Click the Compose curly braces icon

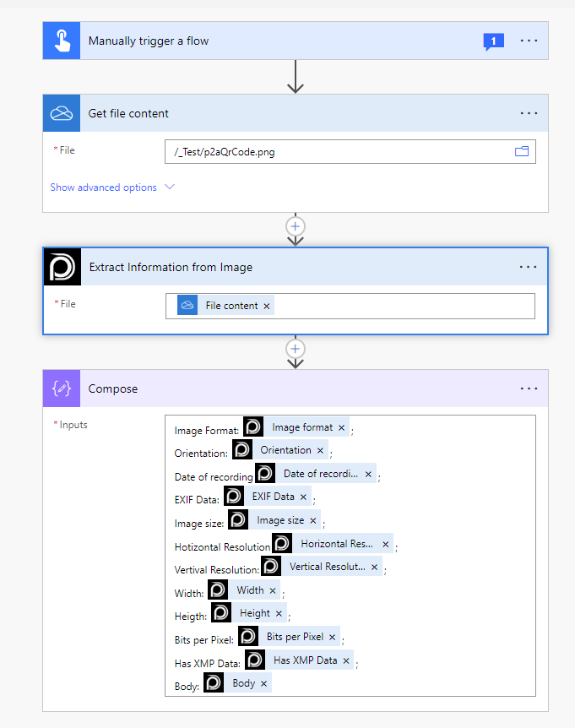point(62,389)
